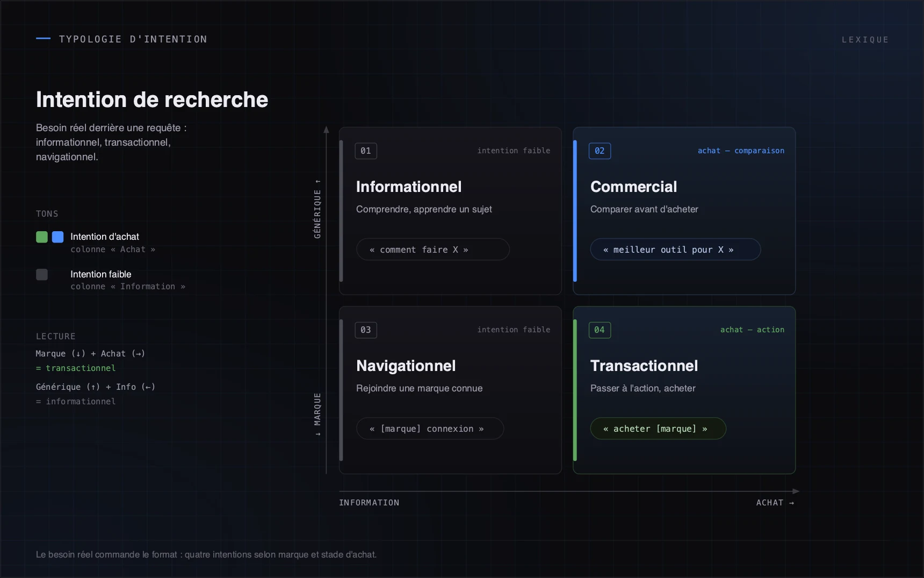Select the Informationnel card title
Screen dimensions: 924x578
pos(409,187)
